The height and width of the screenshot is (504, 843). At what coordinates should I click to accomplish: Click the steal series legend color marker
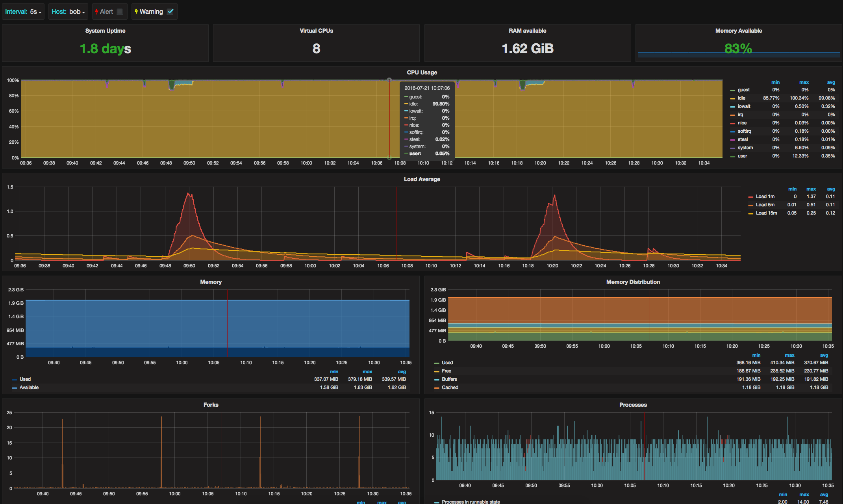click(732, 140)
